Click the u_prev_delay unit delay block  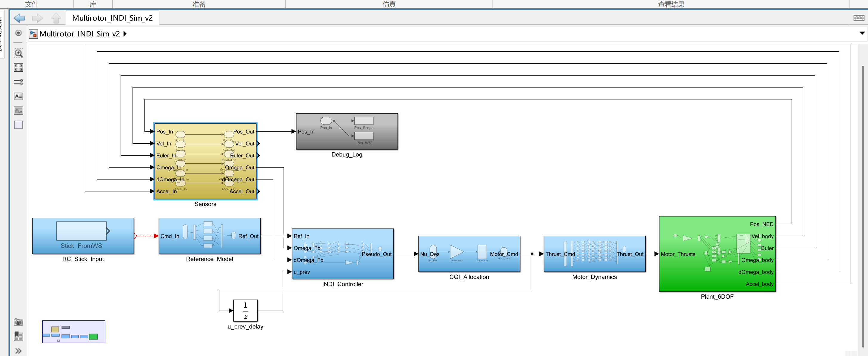click(x=245, y=311)
